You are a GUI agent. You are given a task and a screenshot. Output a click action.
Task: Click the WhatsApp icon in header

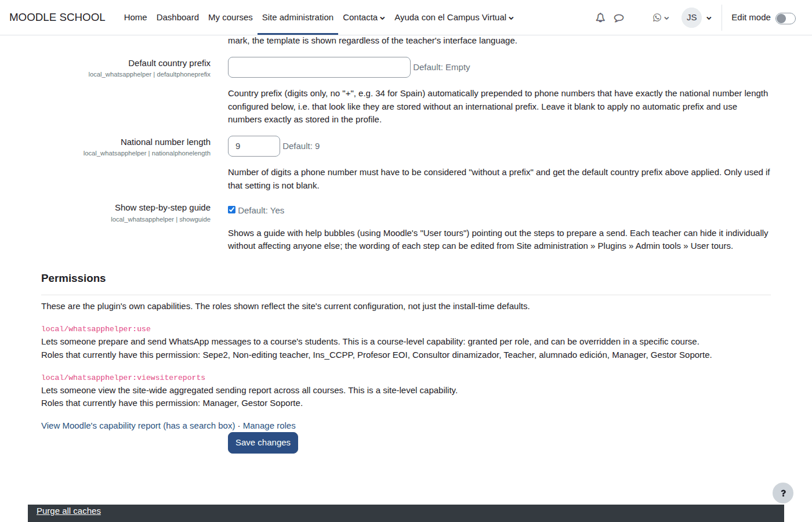[657, 17]
